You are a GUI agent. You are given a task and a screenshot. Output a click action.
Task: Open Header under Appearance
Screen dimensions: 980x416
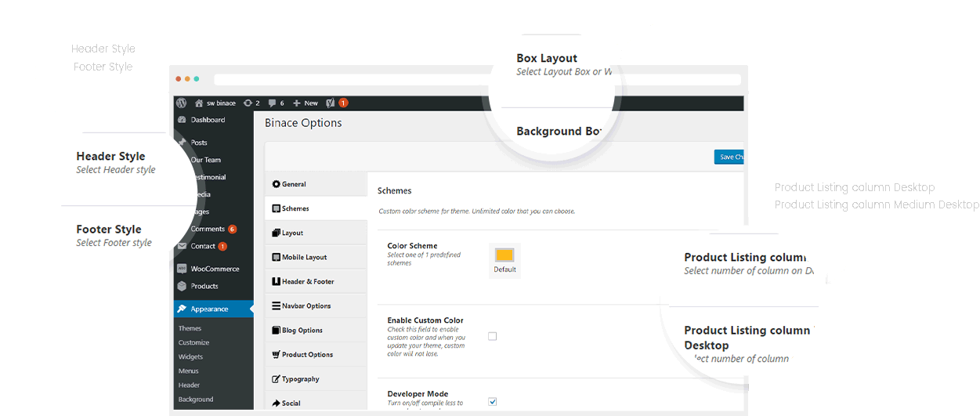[x=189, y=385]
